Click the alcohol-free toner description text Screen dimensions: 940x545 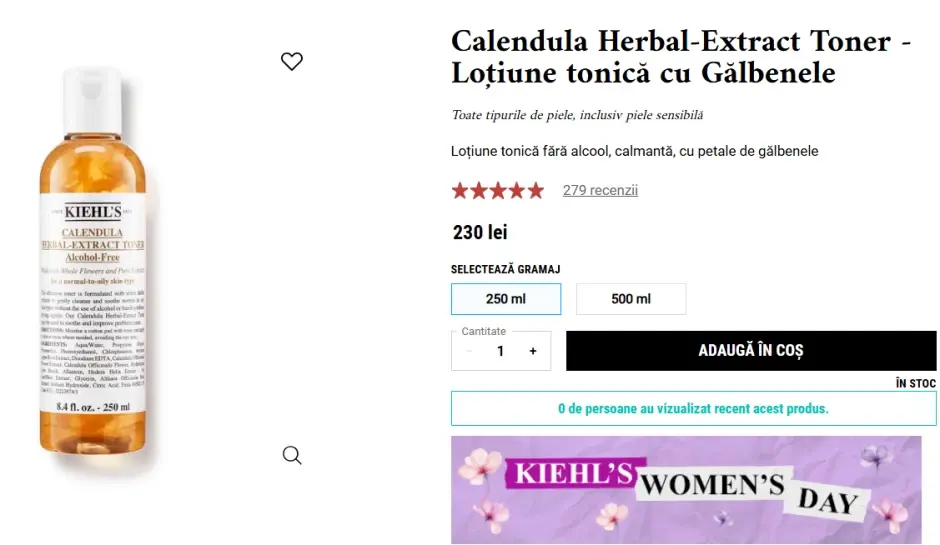click(x=635, y=151)
